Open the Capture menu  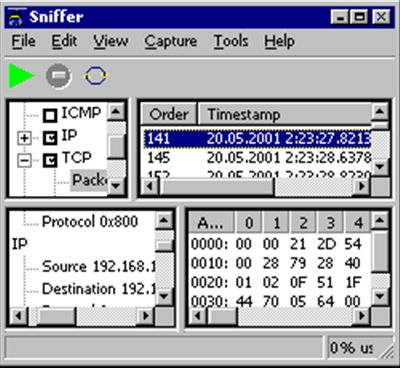coord(171,42)
